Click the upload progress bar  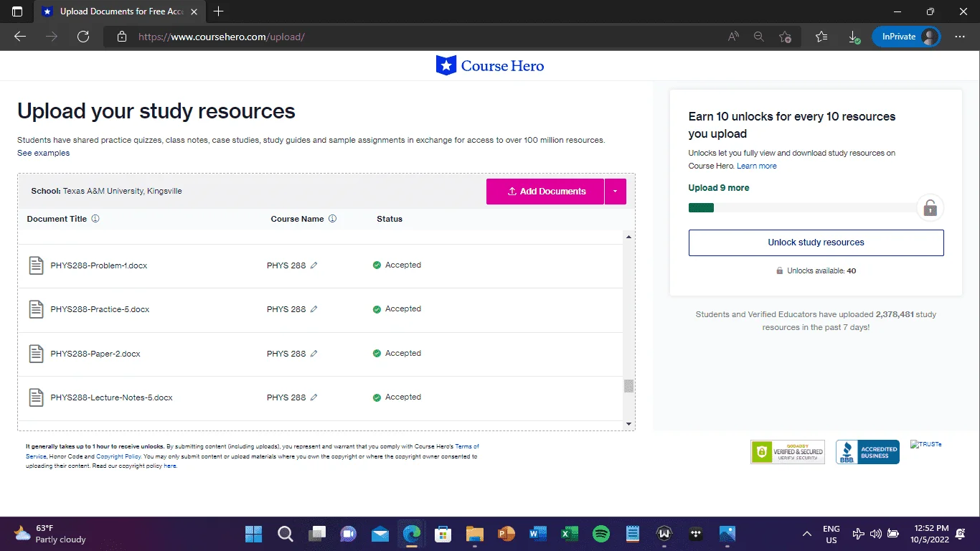[803, 208]
